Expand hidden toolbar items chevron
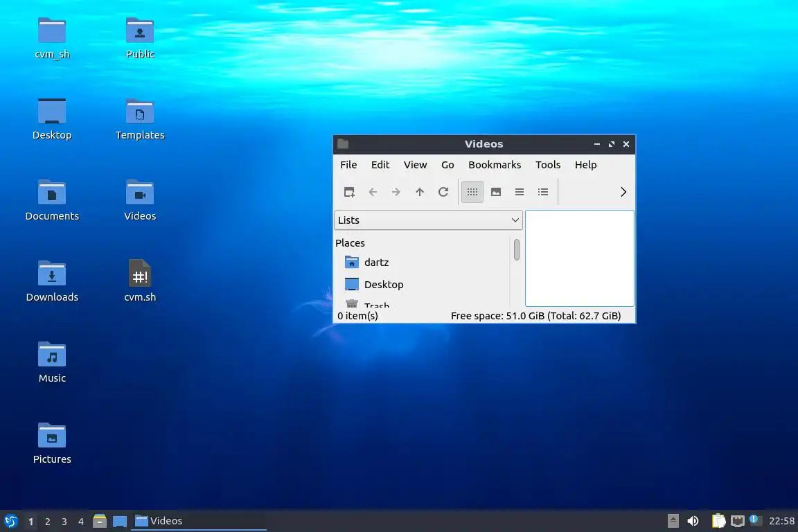The width and height of the screenshot is (798, 532). [623, 192]
